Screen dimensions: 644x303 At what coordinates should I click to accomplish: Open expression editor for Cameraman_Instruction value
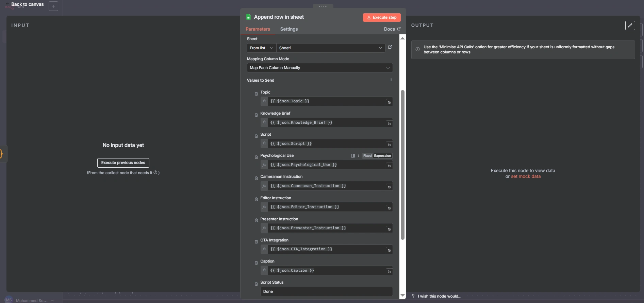389,187
